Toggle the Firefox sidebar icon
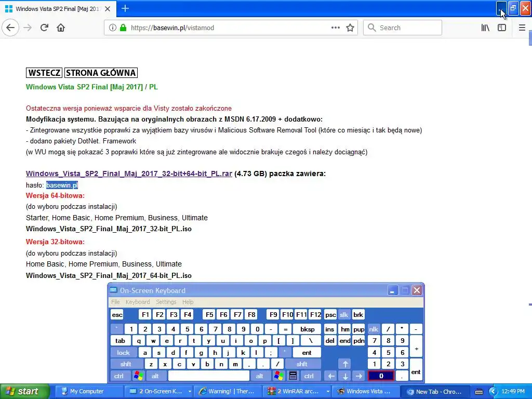The width and height of the screenshot is (532, 399). click(502, 28)
